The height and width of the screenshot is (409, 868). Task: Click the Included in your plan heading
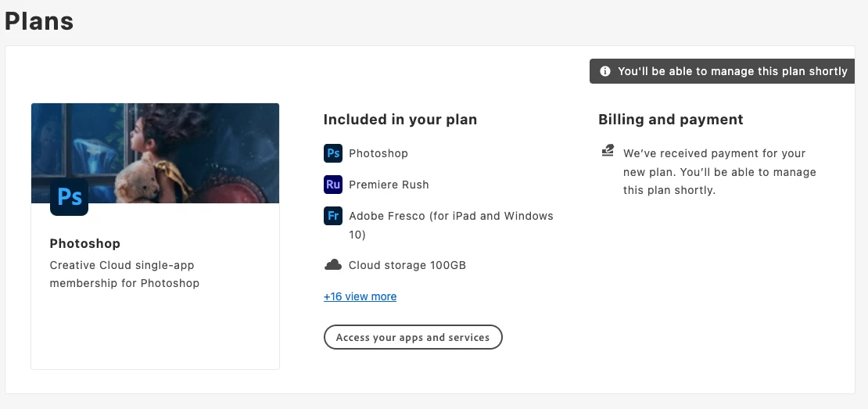(x=400, y=120)
